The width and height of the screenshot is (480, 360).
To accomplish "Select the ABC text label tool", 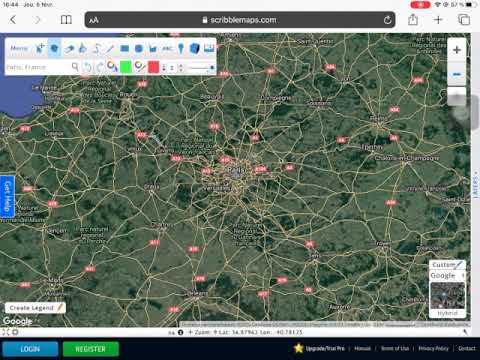I will coord(167,49).
